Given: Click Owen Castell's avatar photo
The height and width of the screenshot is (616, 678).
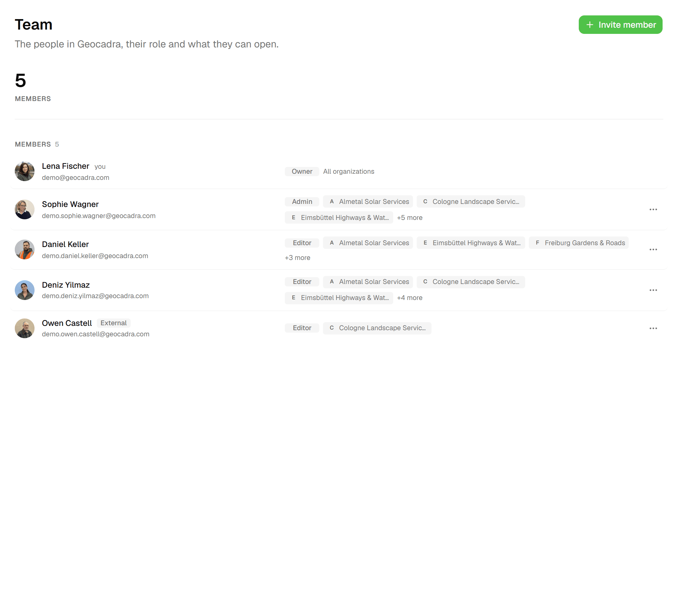Looking at the screenshot, I should (25, 328).
